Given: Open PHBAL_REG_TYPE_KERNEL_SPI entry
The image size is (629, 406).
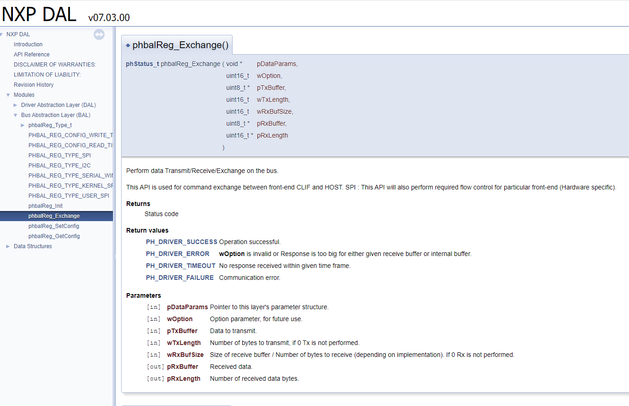Looking at the screenshot, I should click(71, 186).
